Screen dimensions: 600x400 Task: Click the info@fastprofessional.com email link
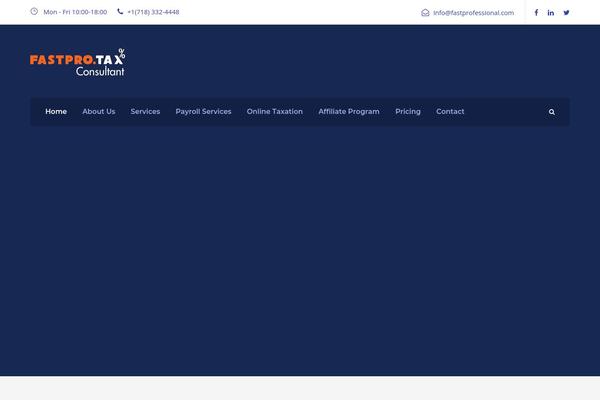click(474, 13)
